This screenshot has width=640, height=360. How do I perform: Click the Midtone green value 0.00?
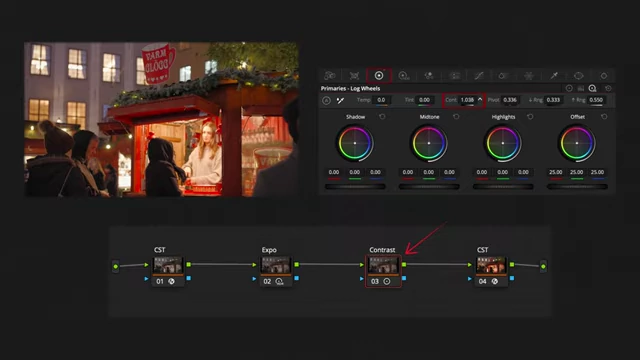[x=429, y=172]
